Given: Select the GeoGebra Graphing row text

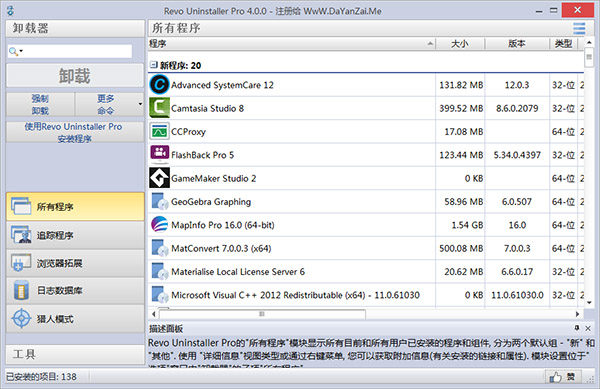Looking at the screenshot, I should pos(211,202).
